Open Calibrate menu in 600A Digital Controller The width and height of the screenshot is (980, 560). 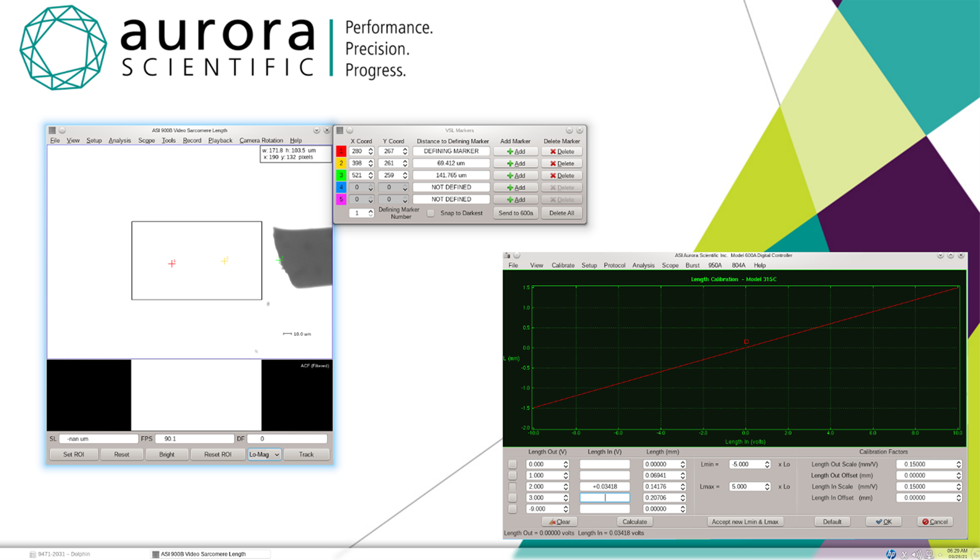coord(563,265)
